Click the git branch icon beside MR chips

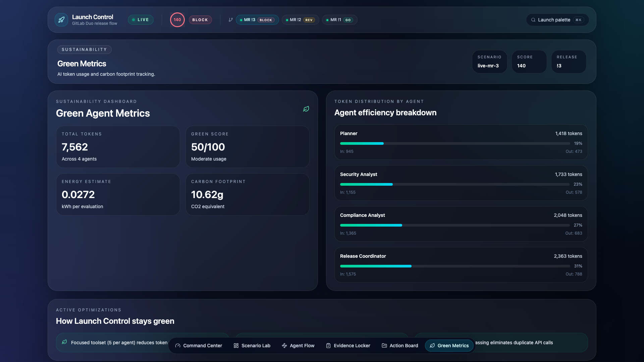230,20
